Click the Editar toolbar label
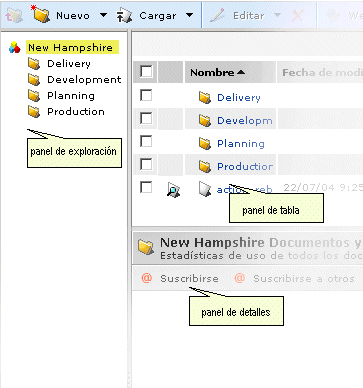The width and height of the screenshot is (363, 388). tap(248, 16)
